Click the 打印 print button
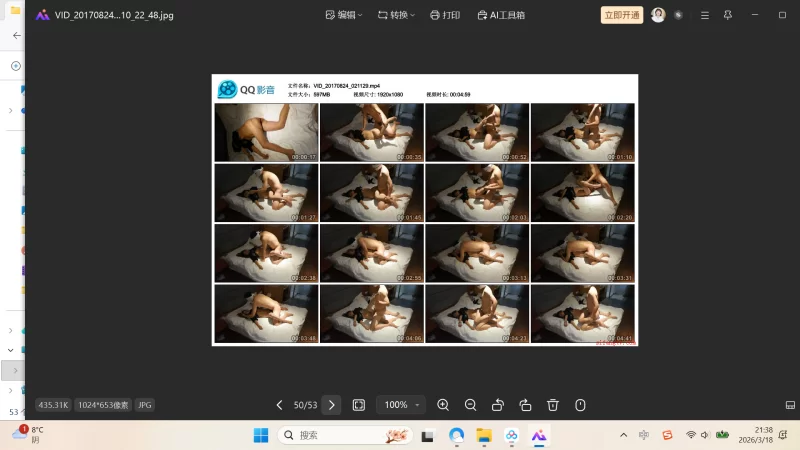Viewport: 800px width, 450px height. (x=444, y=15)
